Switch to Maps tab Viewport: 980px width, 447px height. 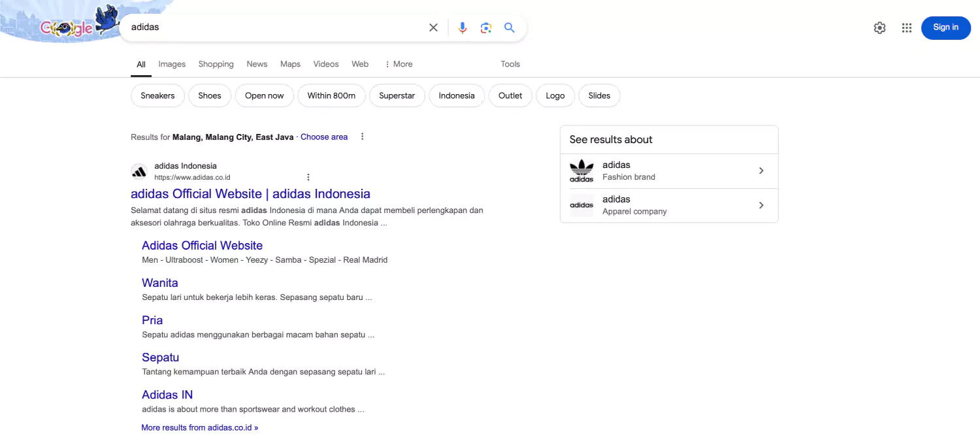click(290, 64)
